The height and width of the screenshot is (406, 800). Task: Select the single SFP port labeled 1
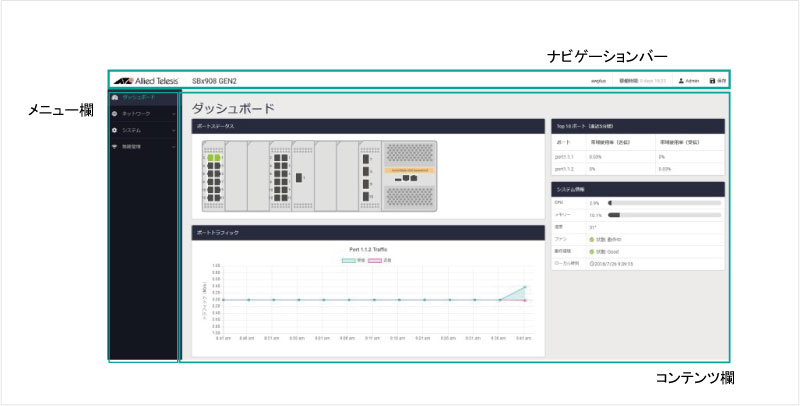298,177
